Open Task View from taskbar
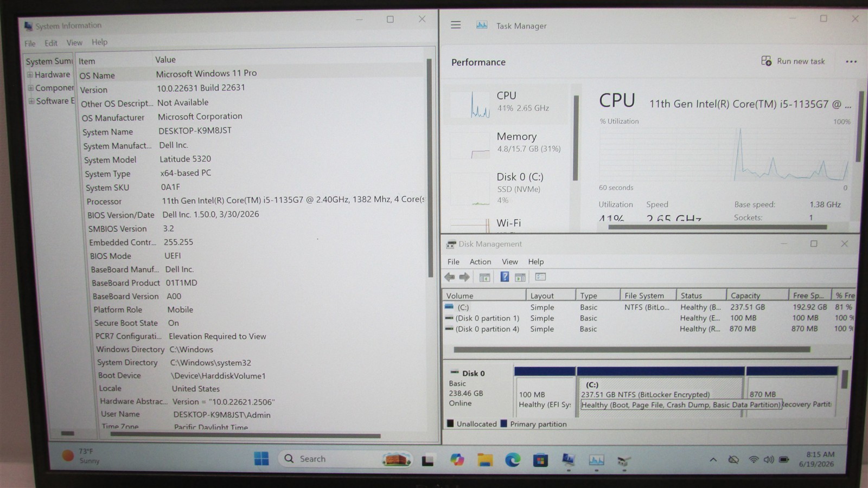The width and height of the screenshot is (868, 488). [x=428, y=460]
